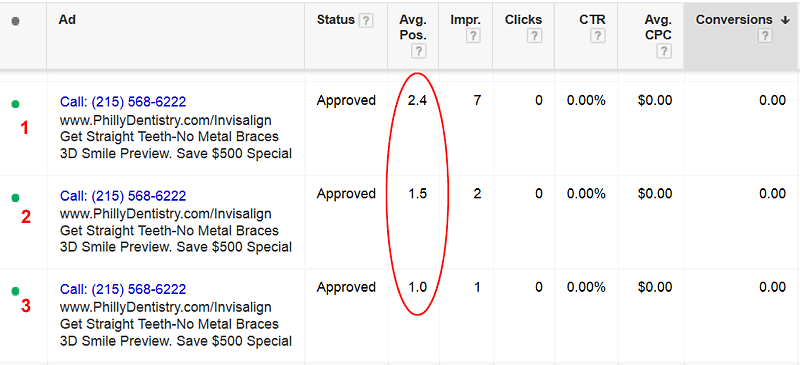The image size is (800, 365).
Task: Click the Ad column header
Action: click(67, 19)
